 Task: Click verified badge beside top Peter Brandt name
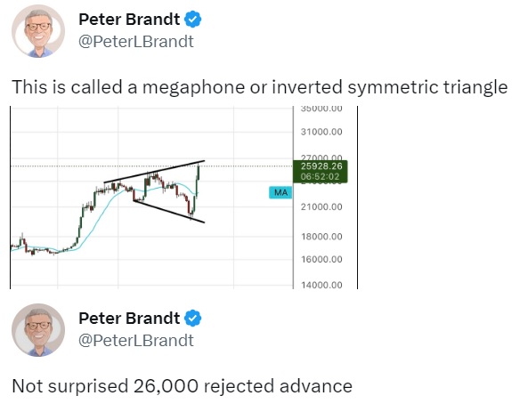point(192,20)
